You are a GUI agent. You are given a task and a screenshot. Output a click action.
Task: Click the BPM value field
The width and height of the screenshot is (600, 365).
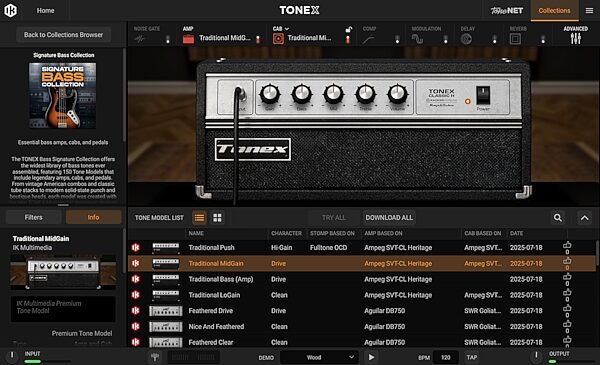click(x=445, y=357)
